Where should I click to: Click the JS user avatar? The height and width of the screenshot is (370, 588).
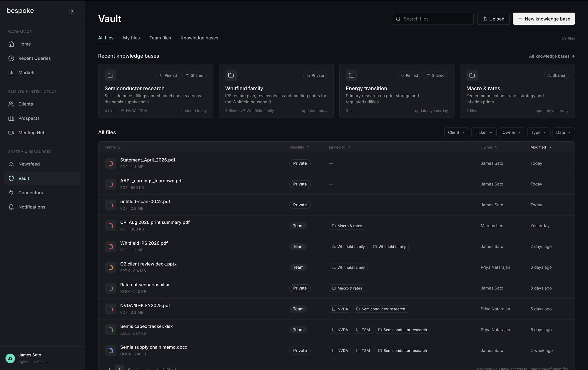(x=10, y=358)
